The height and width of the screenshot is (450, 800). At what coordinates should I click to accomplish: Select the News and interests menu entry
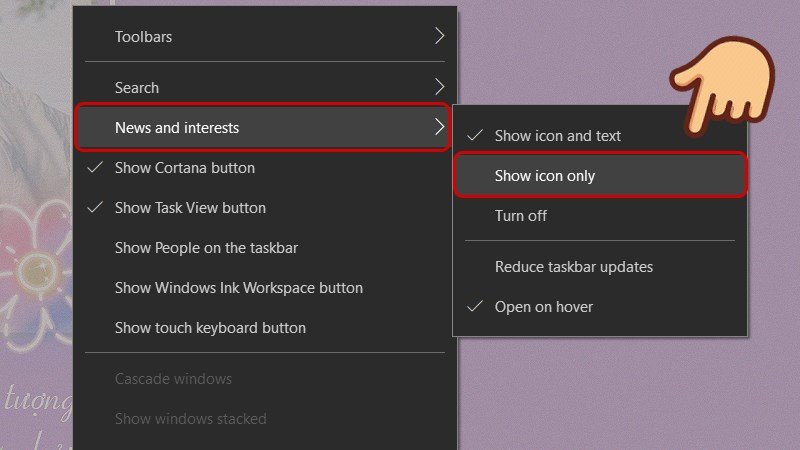177,128
